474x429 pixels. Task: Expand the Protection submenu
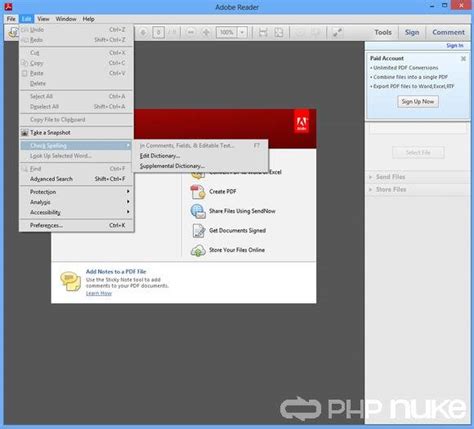pos(77,192)
